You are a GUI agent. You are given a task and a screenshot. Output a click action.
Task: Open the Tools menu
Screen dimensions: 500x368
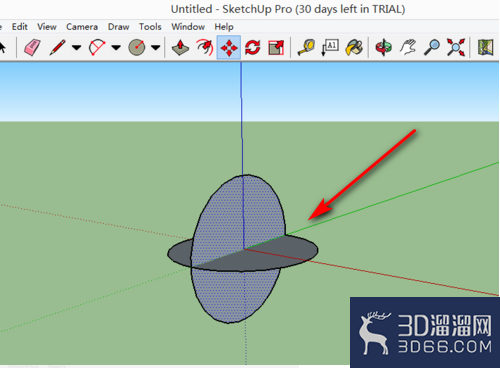pos(150,27)
